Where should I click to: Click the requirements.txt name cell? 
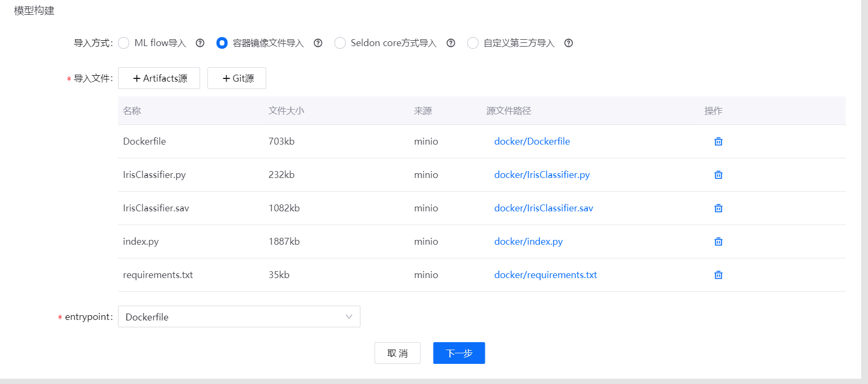(158, 275)
